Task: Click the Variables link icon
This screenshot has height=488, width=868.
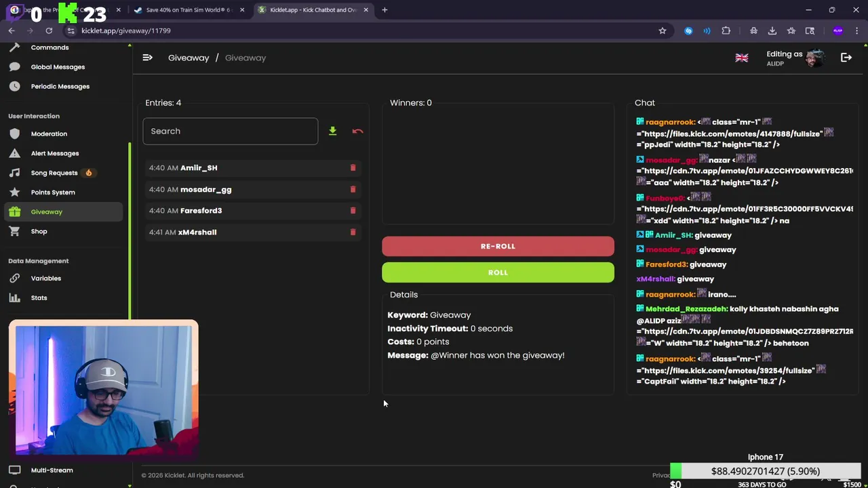Action: click(x=14, y=279)
